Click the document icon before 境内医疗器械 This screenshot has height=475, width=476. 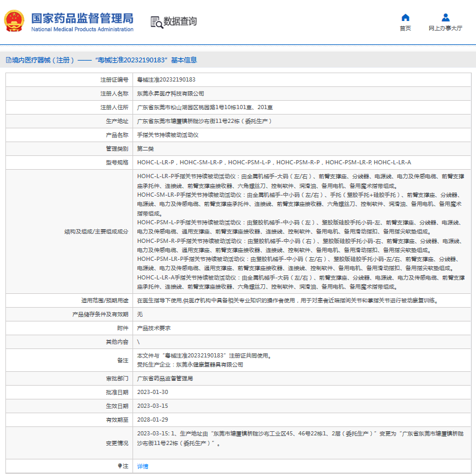(8, 60)
